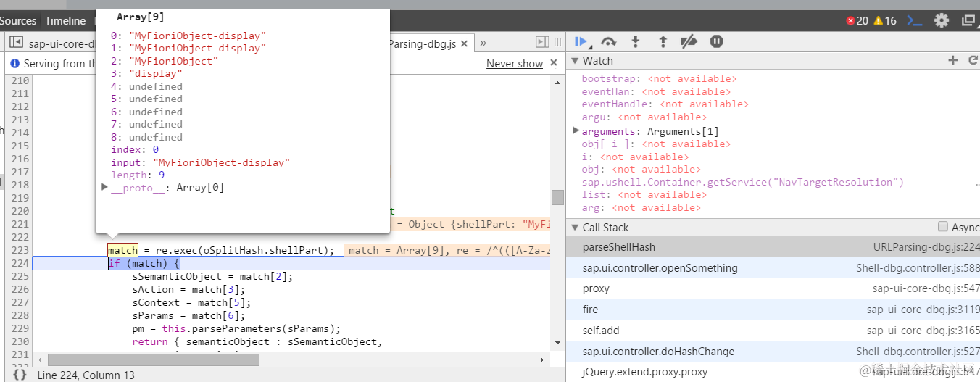Click the horizontal code scrollbar thumb
This screenshot has width=980, height=382.
click(x=153, y=360)
